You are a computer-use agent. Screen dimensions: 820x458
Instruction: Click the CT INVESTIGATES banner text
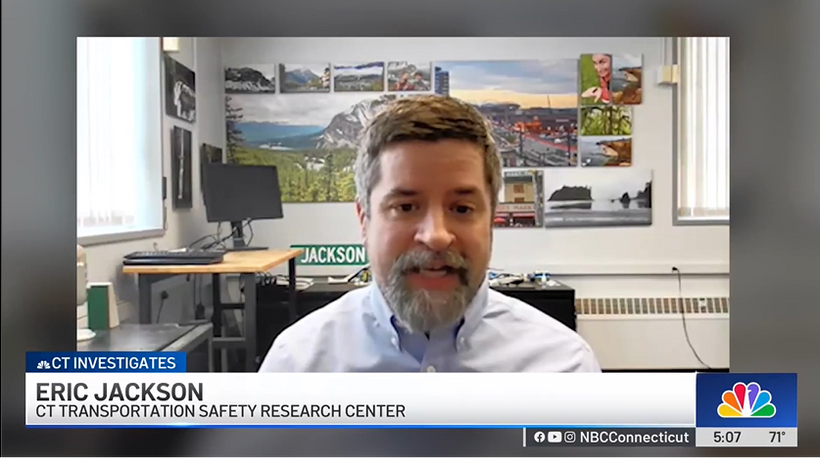tap(113, 363)
